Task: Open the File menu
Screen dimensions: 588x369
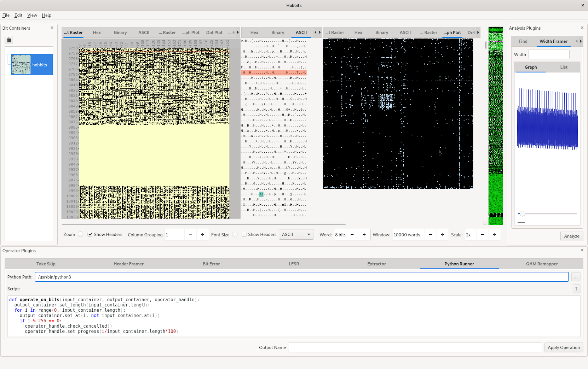Action: click(6, 15)
